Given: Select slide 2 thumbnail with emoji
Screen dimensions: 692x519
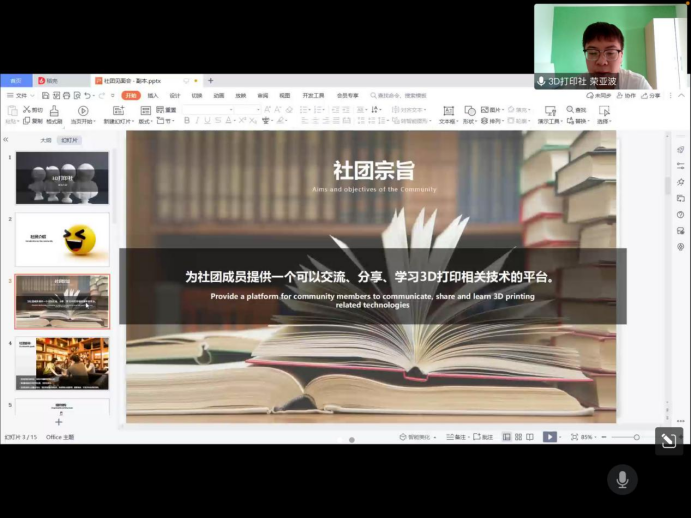Looking at the screenshot, I should 62,239.
